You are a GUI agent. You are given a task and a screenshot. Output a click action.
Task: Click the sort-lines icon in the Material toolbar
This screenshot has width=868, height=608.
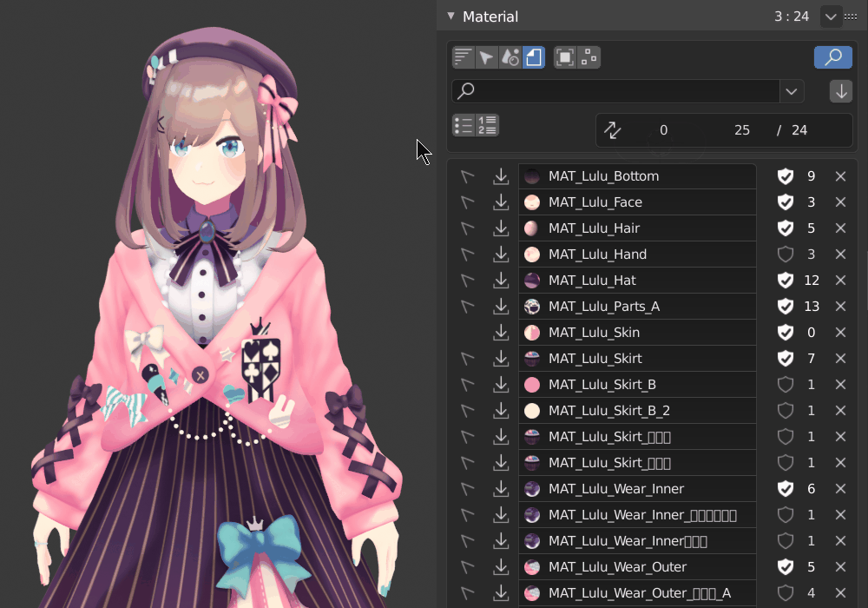coord(464,57)
